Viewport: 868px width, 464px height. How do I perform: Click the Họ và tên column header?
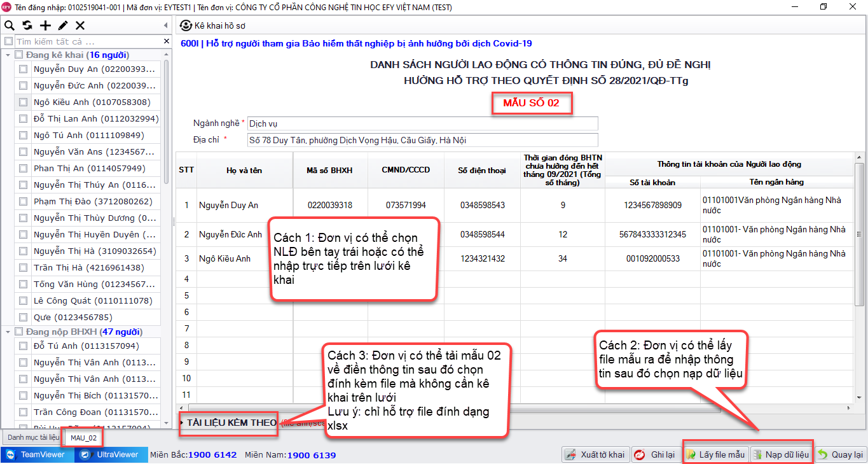[245, 170]
